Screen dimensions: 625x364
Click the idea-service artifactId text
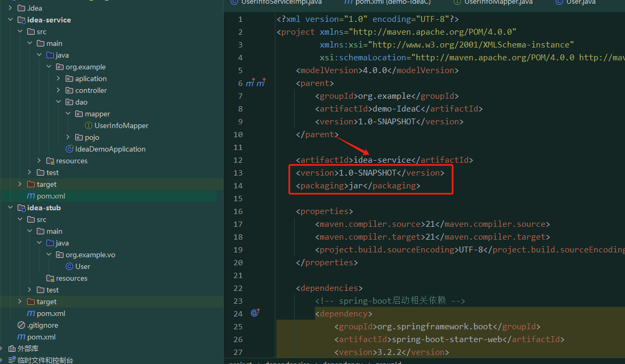tap(382, 160)
